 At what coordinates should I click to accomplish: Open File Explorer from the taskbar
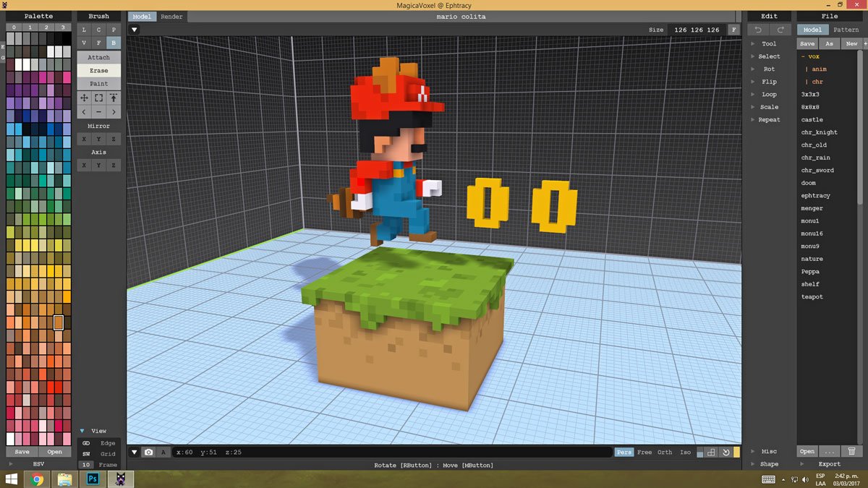coord(65,479)
